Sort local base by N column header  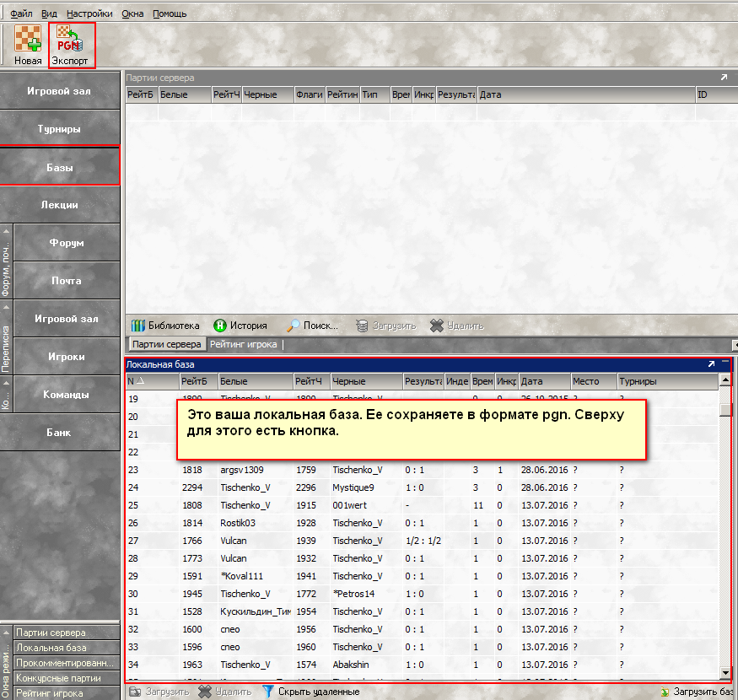pos(135,381)
